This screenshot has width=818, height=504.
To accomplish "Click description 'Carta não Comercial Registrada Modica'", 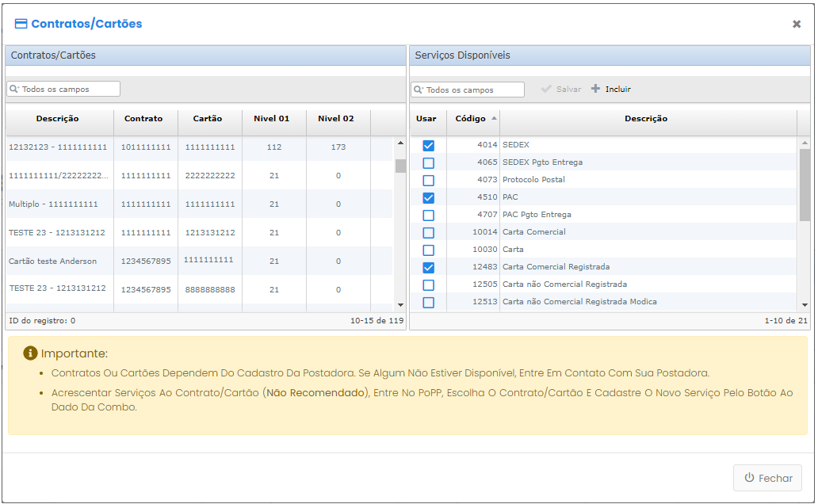I will (x=579, y=302).
